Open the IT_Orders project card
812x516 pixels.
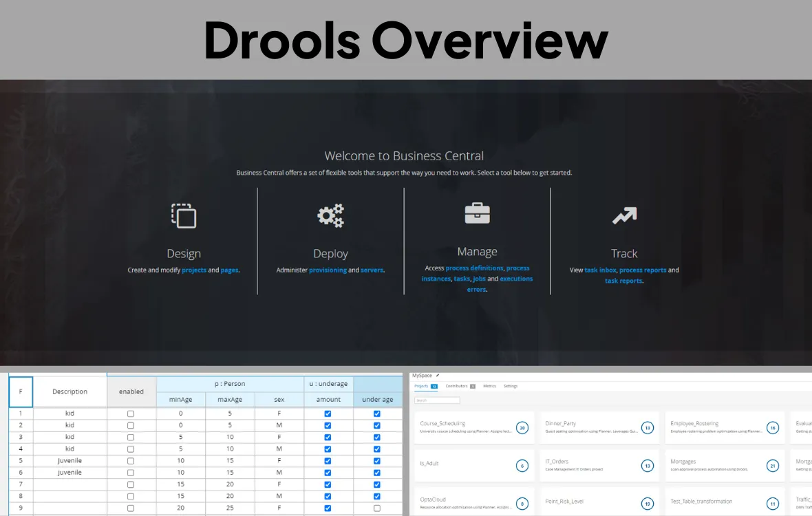click(599, 465)
